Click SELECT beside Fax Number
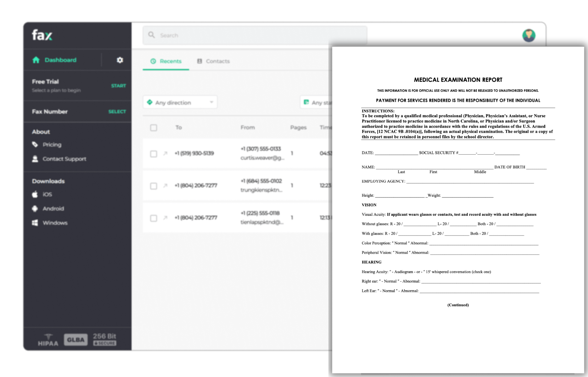 pyautogui.click(x=117, y=111)
